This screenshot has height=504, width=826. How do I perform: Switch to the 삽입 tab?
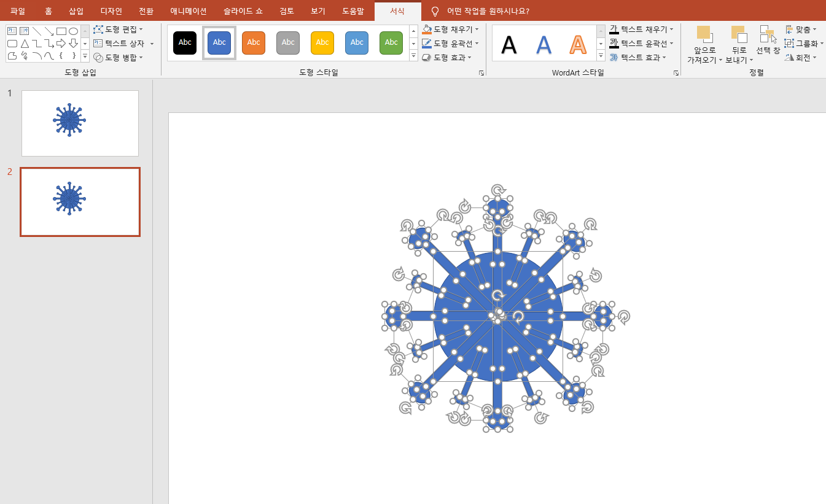[x=76, y=11]
